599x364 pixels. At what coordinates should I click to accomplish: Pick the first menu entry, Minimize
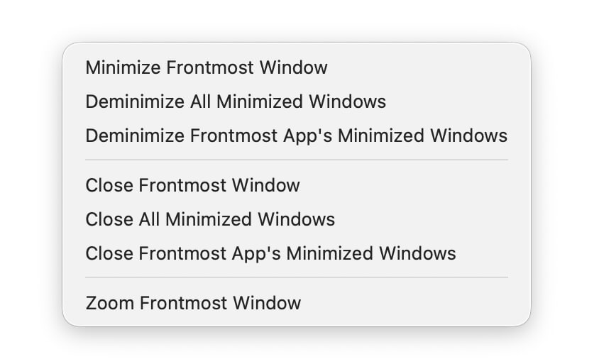click(x=207, y=67)
